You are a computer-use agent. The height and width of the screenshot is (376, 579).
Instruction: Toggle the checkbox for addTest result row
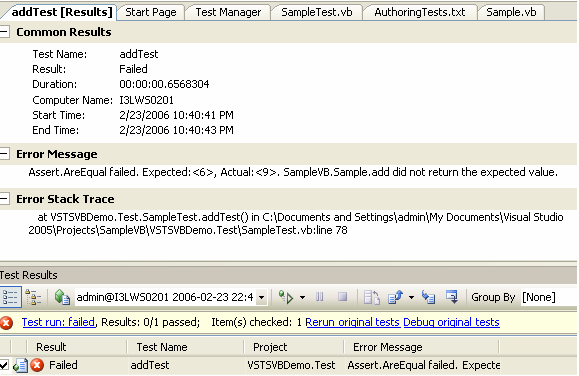[x=4, y=365]
